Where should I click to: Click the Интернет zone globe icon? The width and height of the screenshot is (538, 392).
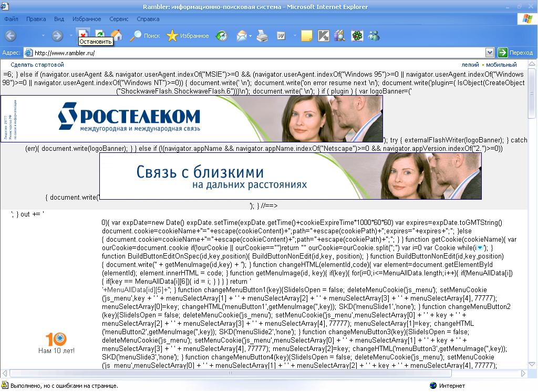tap(433, 386)
